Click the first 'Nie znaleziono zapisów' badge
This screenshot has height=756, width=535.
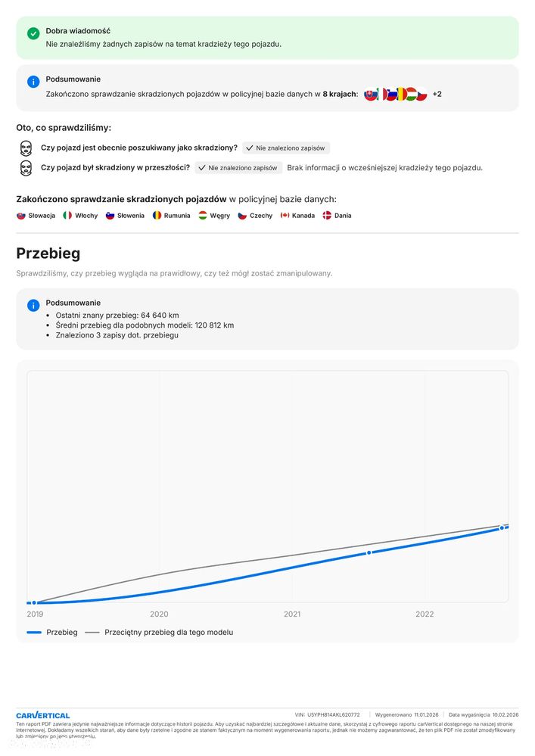click(x=286, y=148)
